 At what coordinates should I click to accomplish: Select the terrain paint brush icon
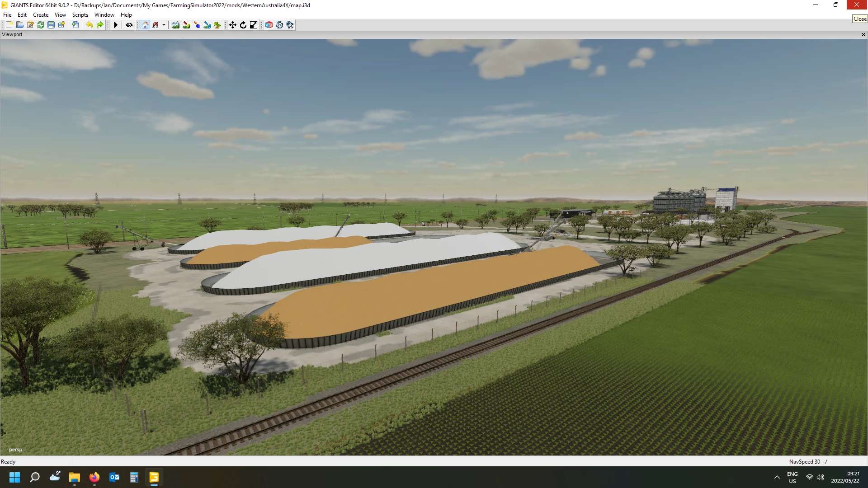tap(186, 25)
